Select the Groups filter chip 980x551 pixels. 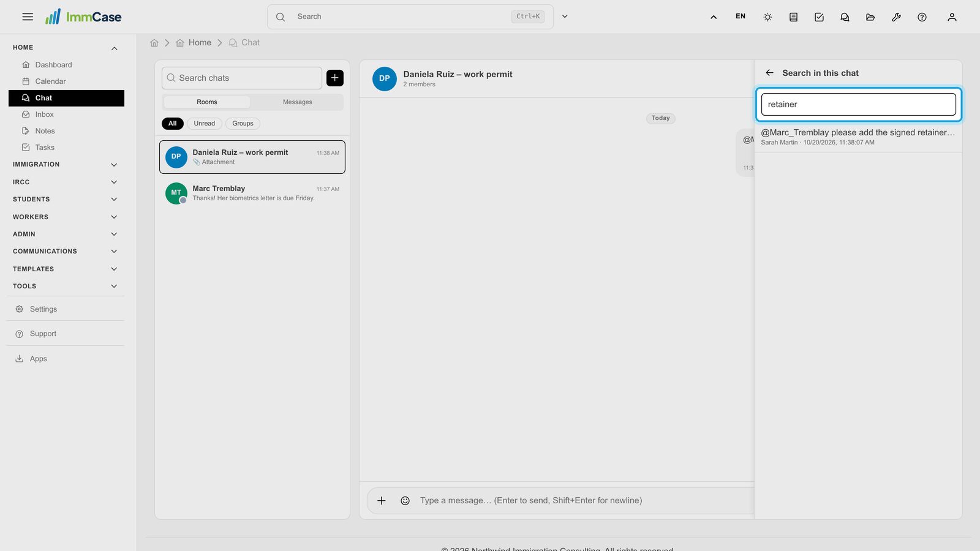click(243, 124)
